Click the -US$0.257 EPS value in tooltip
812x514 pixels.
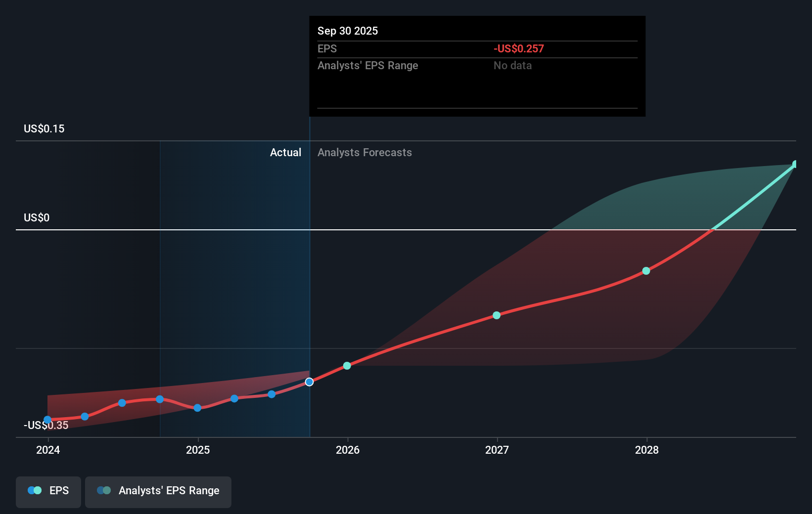point(518,49)
